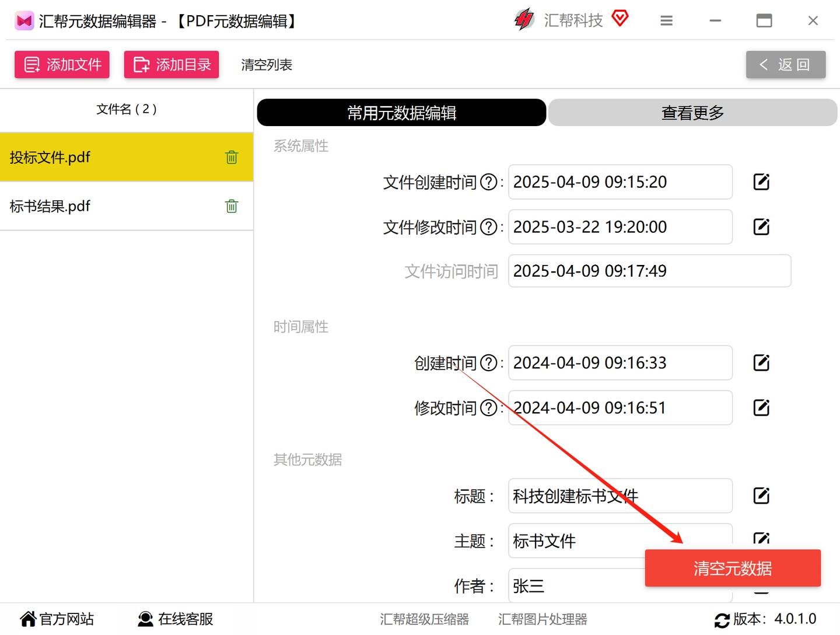Viewport: 840px width, 635px height.
Task: Click the red 清空元数据 button
Action: [x=733, y=568]
